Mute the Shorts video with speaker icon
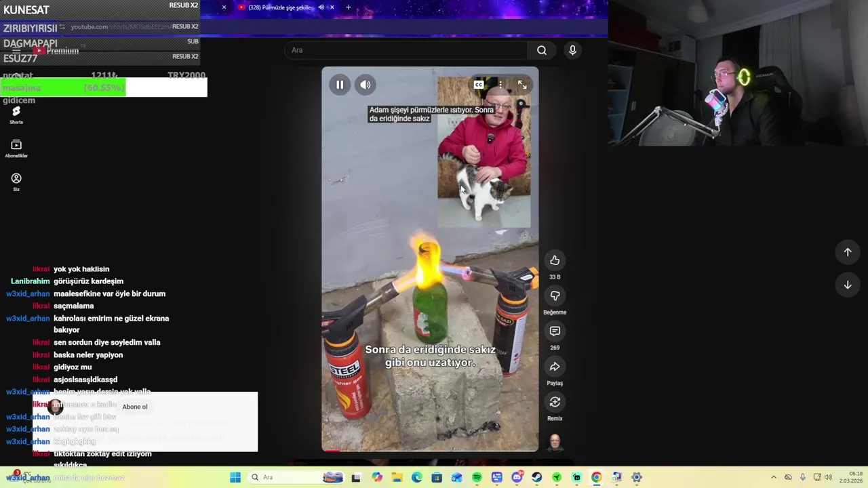Screen dimensions: 868x488 pyautogui.click(x=366, y=85)
